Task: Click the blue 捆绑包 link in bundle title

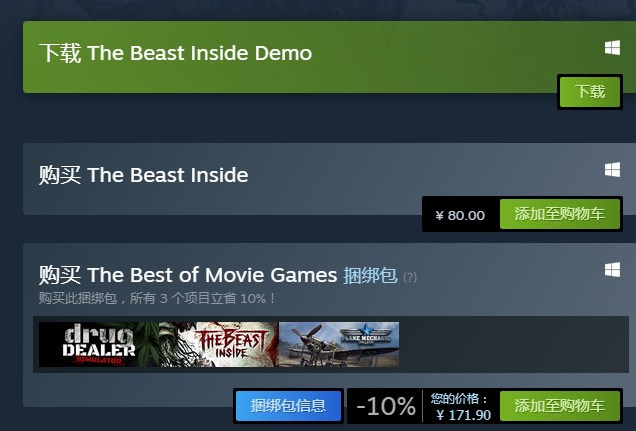Action: click(x=370, y=275)
